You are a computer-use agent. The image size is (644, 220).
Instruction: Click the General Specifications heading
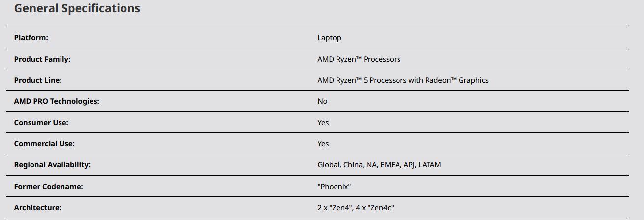click(77, 8)
